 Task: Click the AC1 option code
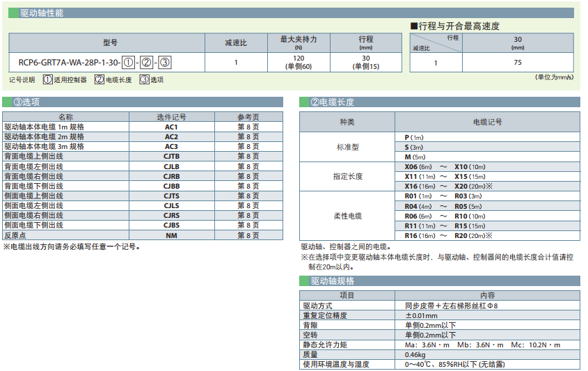(x=171, y=127)
